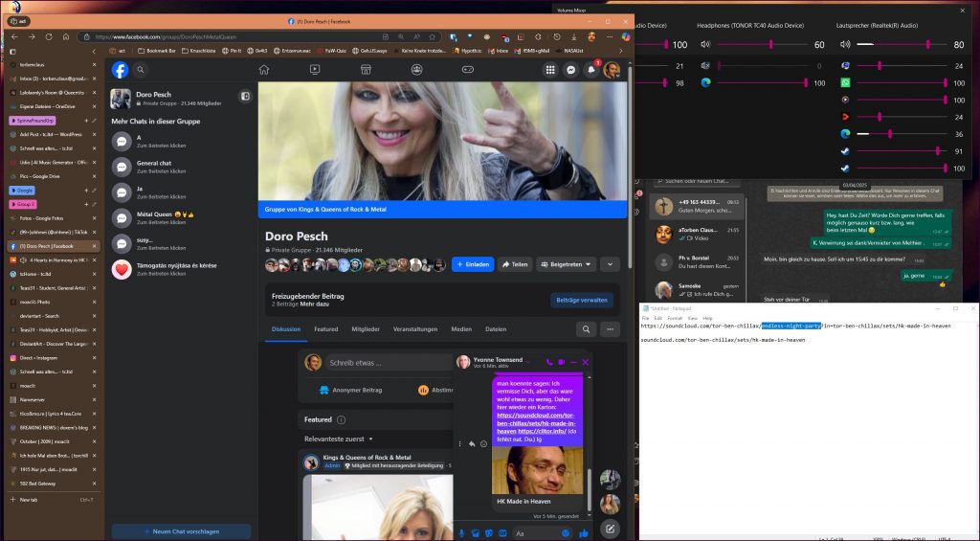Mute first Steam entry at volume 91
Viewport: 980px width, 541px height.
click(x=845, y=150)
